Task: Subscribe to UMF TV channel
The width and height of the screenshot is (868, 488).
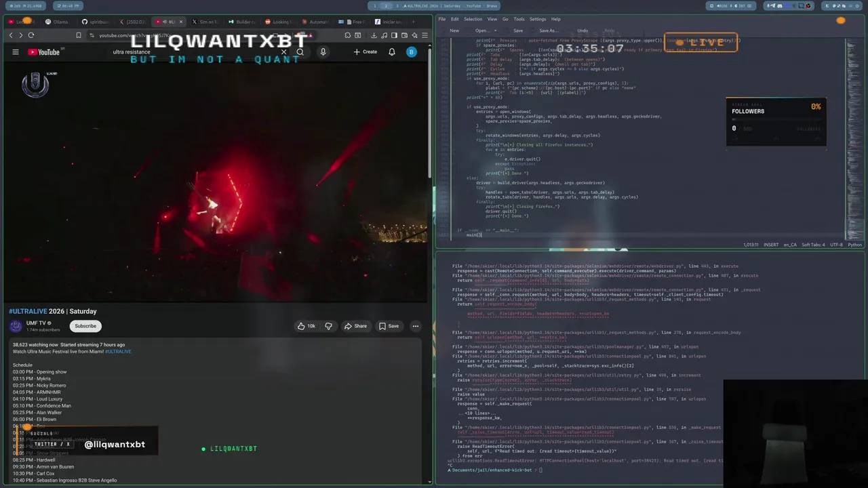Action: click(85, 326)
